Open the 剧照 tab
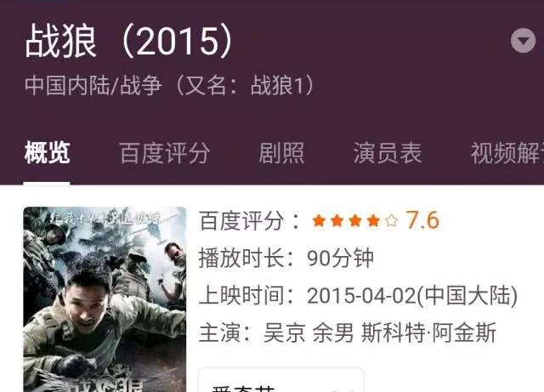544x392 pixels. click(281, 153)
